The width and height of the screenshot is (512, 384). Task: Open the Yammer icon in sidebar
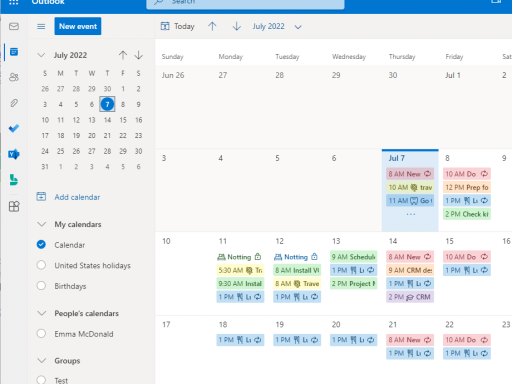click(x=14, y=154)
